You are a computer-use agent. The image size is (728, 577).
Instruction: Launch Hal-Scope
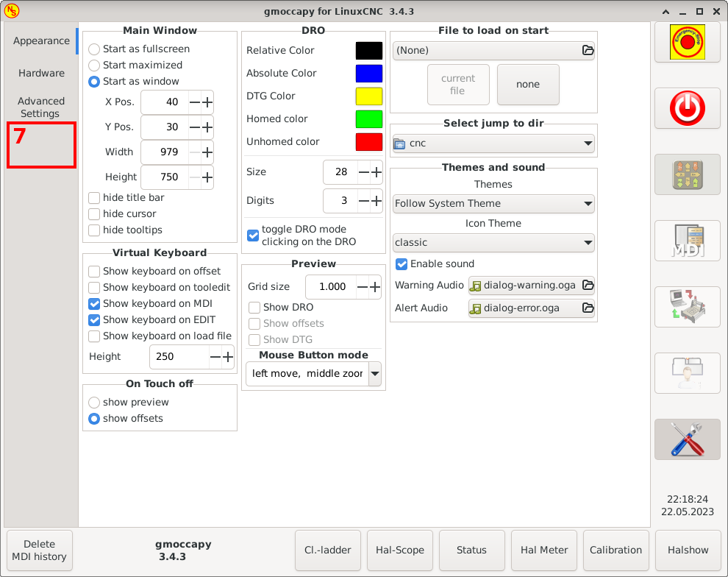coord(400,551)
